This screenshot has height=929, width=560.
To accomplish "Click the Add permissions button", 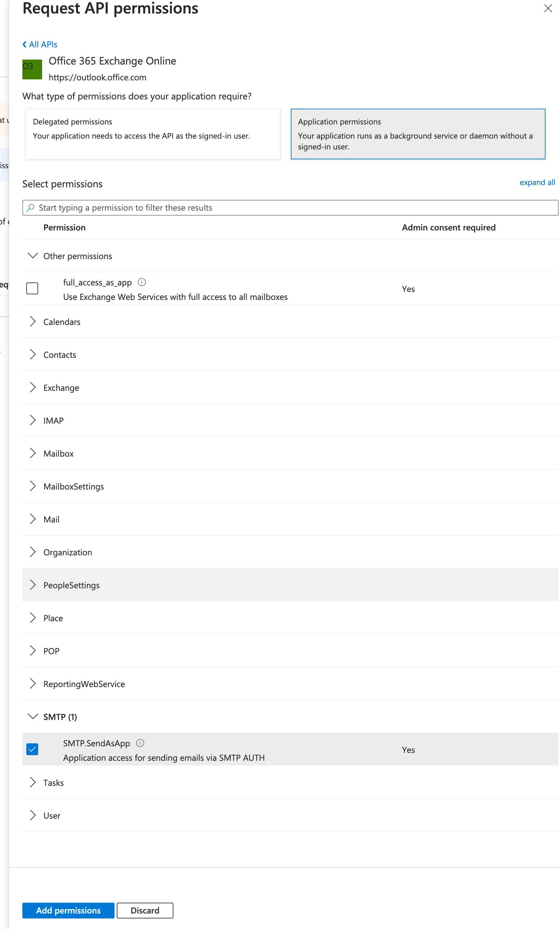I will (68, 911).
